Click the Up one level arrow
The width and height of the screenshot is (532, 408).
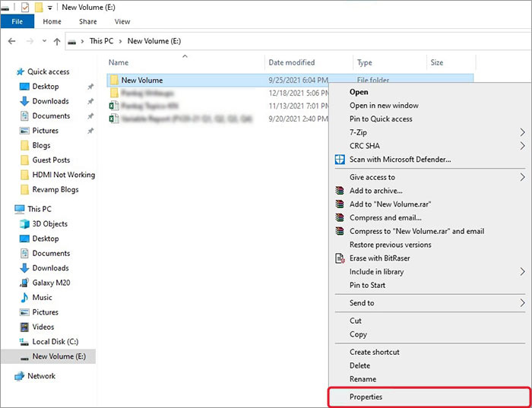57,41
